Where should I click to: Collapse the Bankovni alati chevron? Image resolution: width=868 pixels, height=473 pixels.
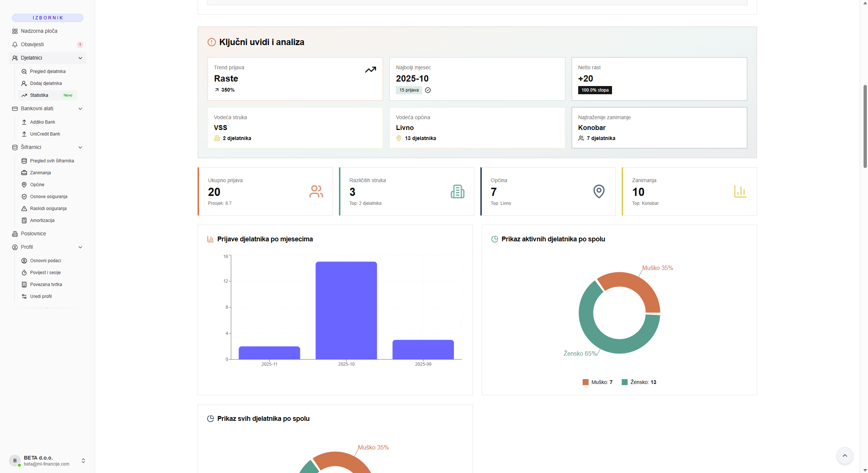point(80,109)
